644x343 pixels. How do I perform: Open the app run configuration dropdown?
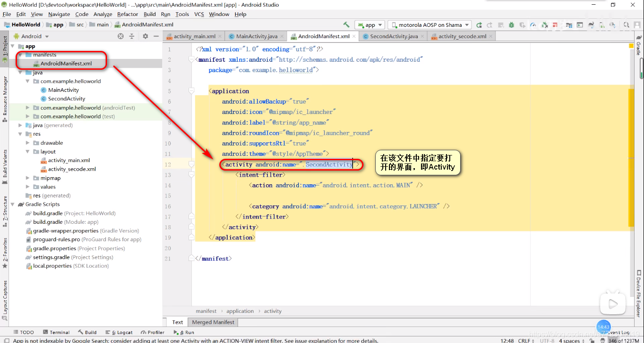[x=370, y=25]
